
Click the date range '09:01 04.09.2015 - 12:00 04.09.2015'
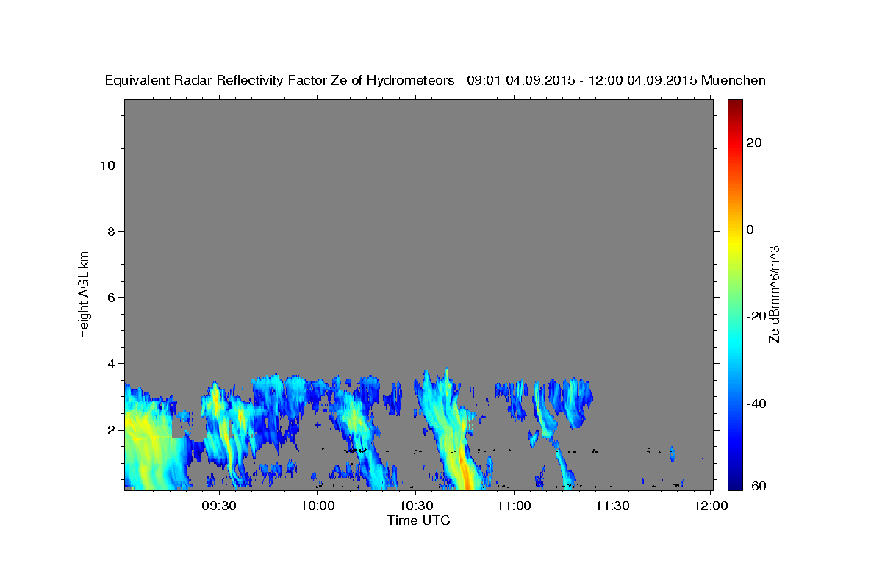coord(582,80)
